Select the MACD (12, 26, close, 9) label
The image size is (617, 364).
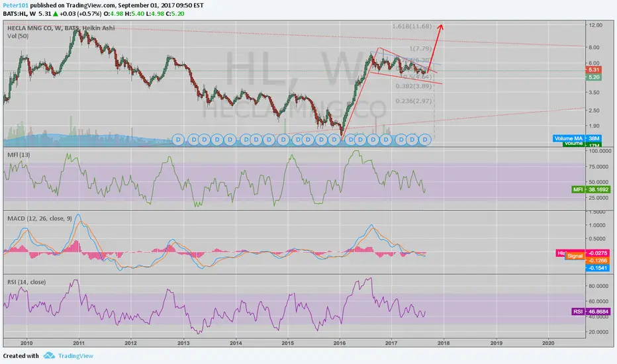click(x=40, y=218)
